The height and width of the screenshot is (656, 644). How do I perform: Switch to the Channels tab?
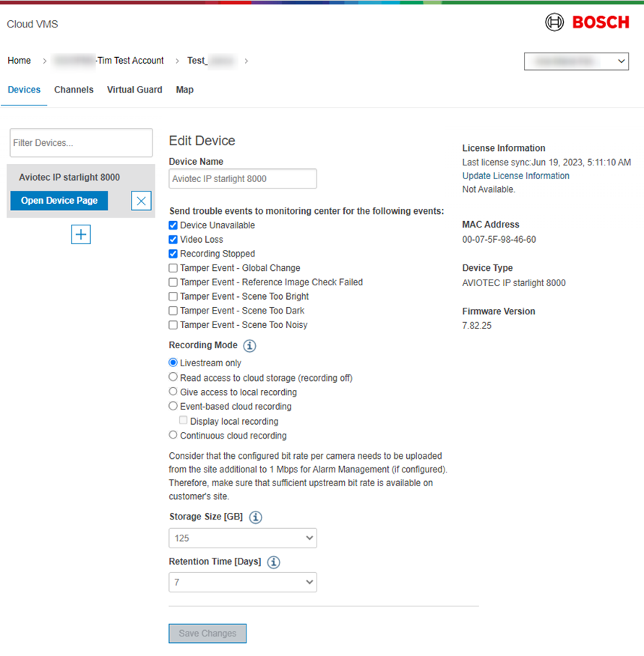pyautogui.click(x=74, y=90)
